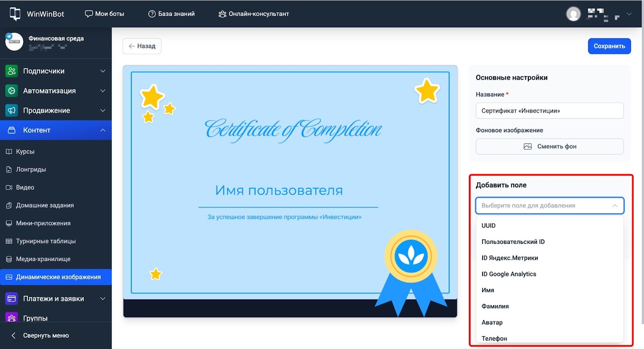Open the field selection dropdown
644x349 pixels.
click(549, 206)
